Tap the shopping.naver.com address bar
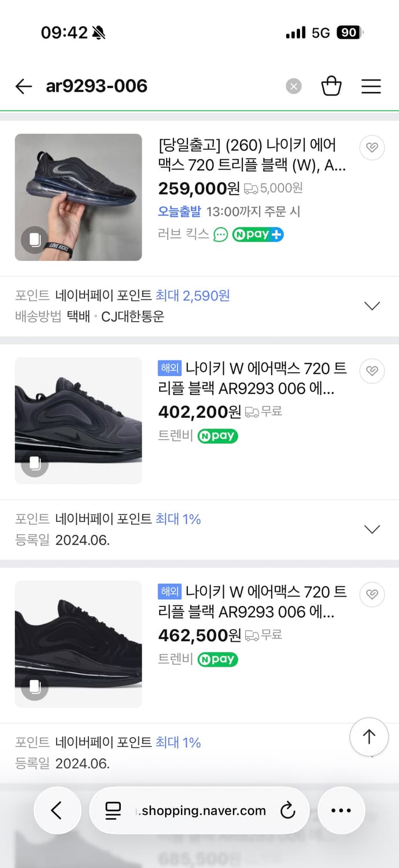The width and height of the screenshot is (399, 868). click(x=199, y=810)
